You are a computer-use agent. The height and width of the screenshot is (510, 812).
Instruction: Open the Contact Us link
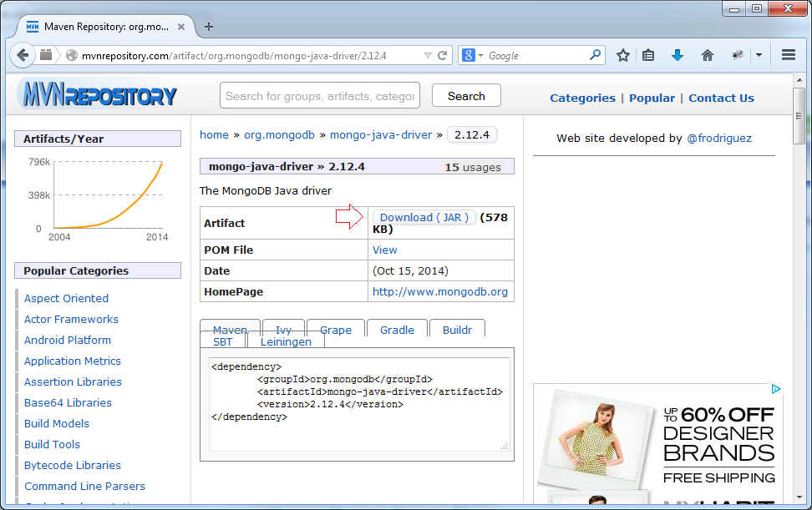pyautogui.click(x=721, y=98)
